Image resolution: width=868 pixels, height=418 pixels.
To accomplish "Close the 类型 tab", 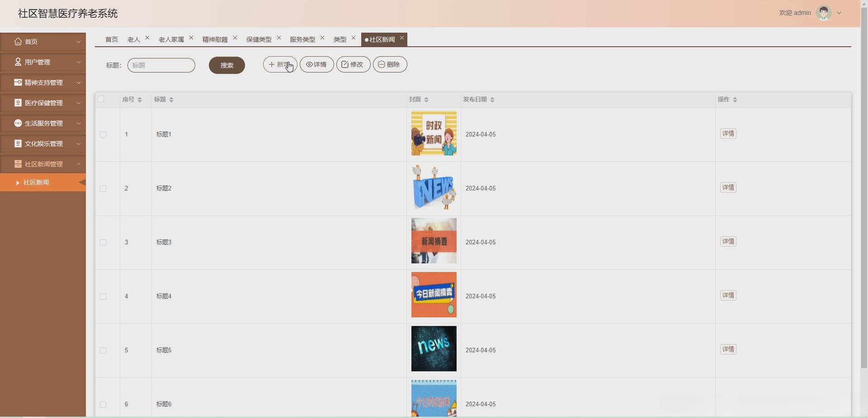I will (x=354, y=38).
